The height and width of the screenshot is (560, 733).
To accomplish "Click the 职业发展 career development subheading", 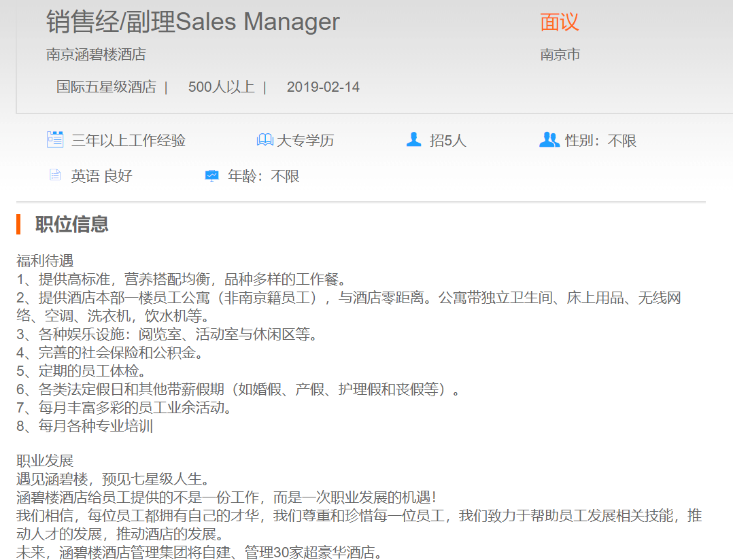I will click(x=45, y=461).
